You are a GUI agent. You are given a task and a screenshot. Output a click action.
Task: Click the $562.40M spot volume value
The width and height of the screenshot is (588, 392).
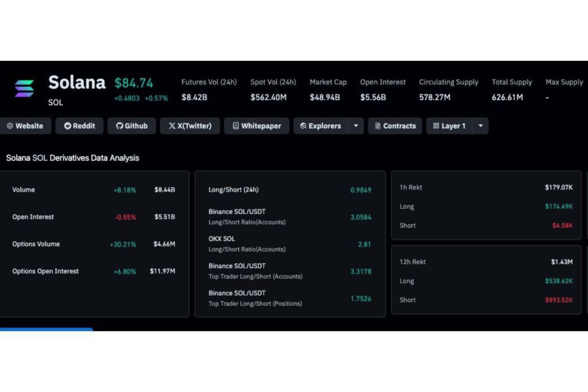(x=269, y=98)
